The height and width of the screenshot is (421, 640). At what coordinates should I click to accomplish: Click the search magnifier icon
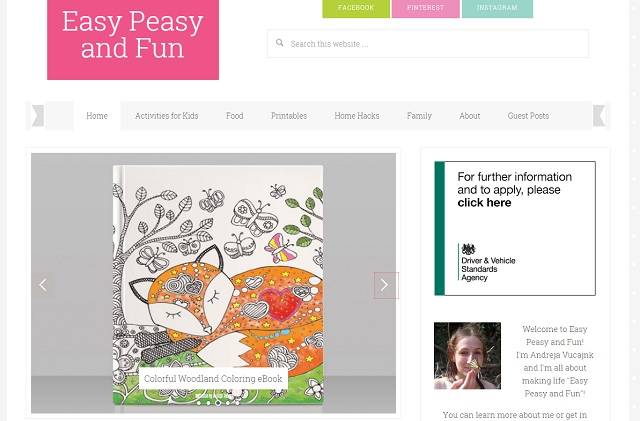(x=280, y=42)
